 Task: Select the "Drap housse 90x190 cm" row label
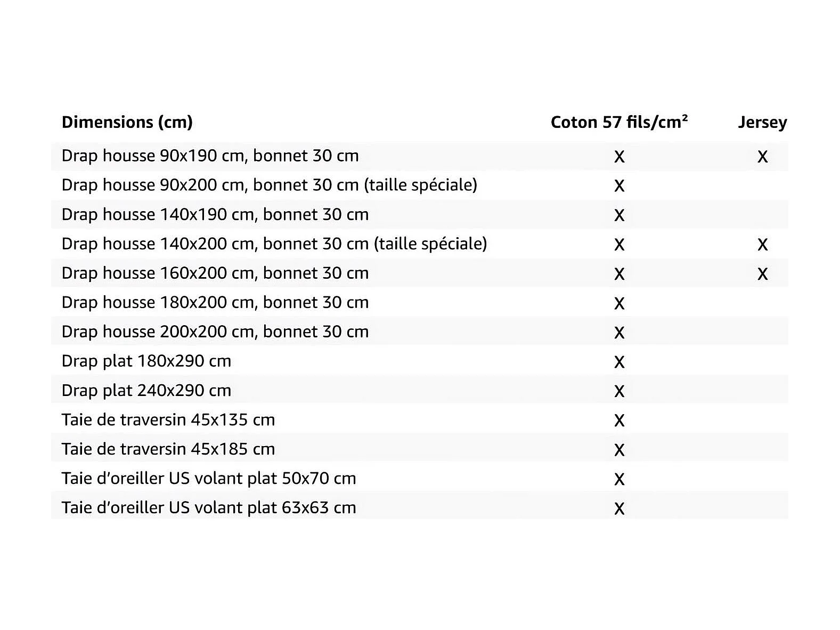click(x=210, y=156)
